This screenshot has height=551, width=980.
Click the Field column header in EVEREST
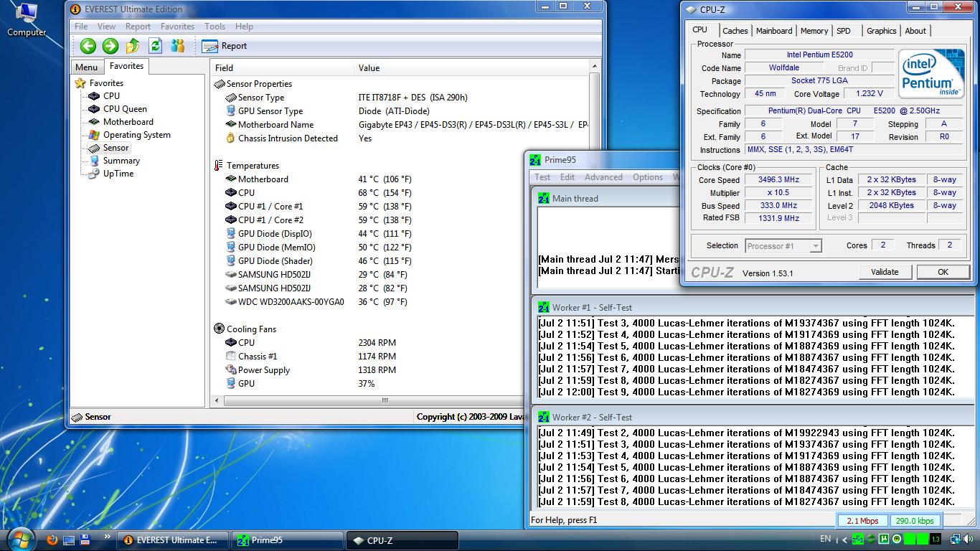(283, 68)
